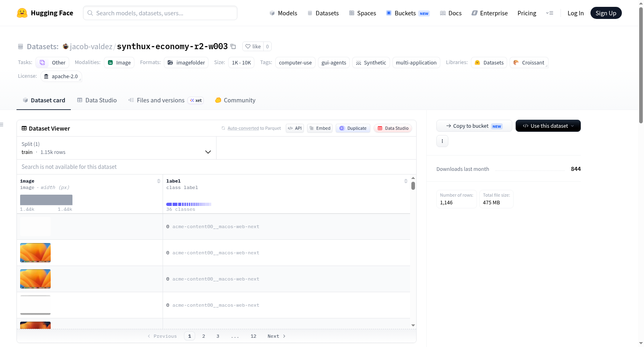
Task: Click the table scroll down arrow
Action: (x=413, y=325)
